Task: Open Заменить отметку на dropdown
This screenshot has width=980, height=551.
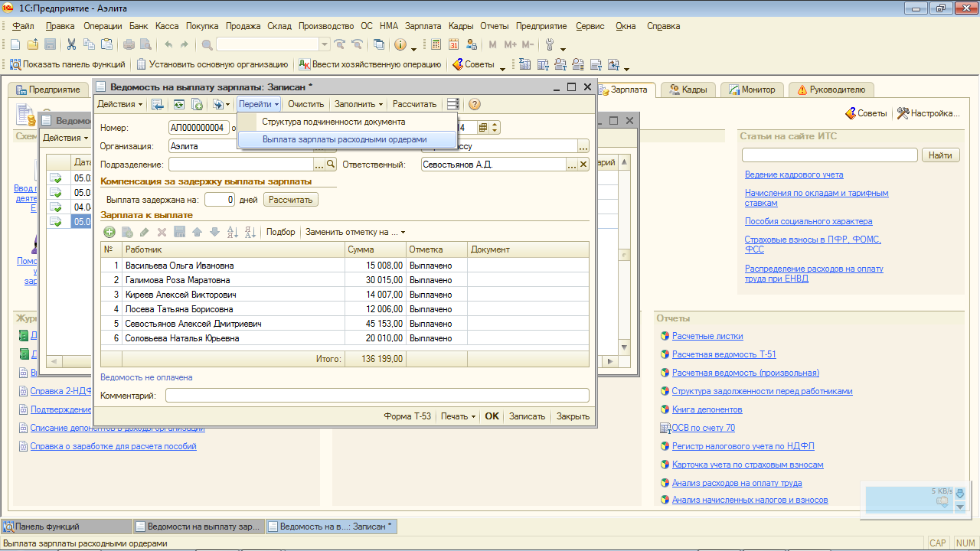Action: (x=355, y=232)
